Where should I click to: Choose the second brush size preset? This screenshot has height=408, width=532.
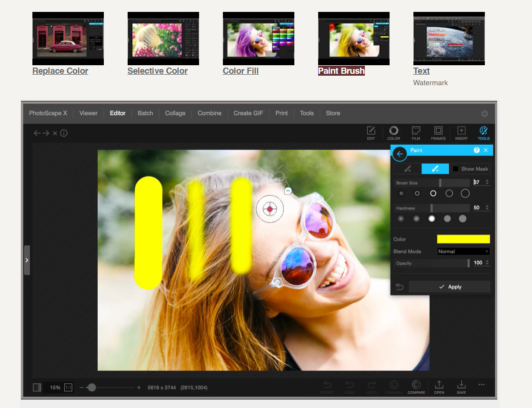click(417, 193)
